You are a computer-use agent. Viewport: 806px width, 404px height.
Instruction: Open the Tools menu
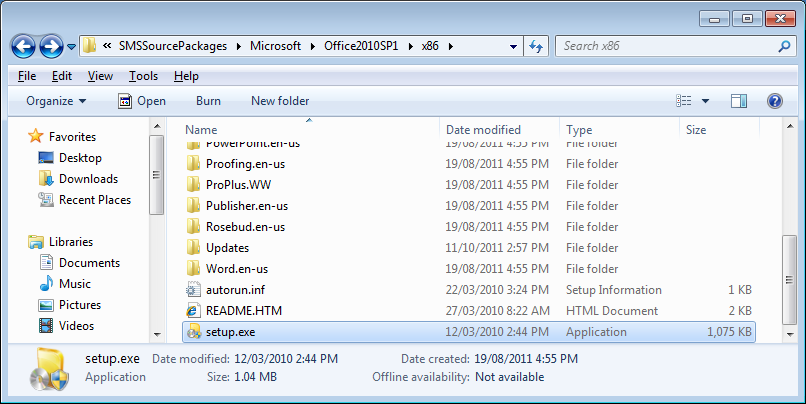click(x=143, y=76)
